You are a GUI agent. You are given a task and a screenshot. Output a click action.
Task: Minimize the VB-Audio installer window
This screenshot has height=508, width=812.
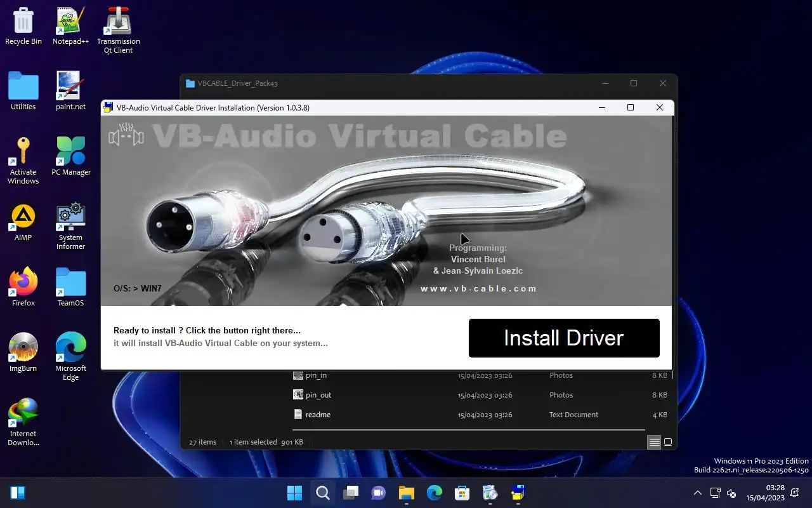[x=601, y=107]
